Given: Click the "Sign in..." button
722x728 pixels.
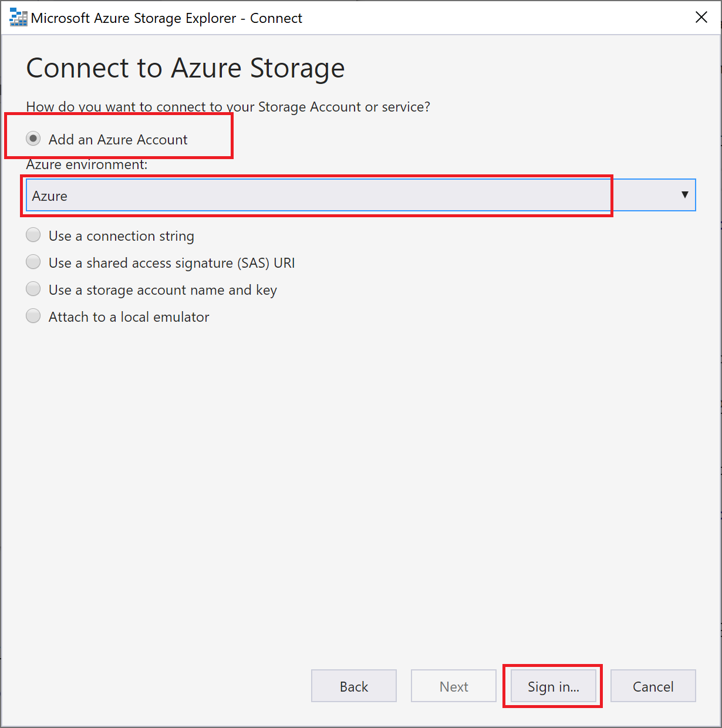Looking at the screenshot, I should point(552,686).
